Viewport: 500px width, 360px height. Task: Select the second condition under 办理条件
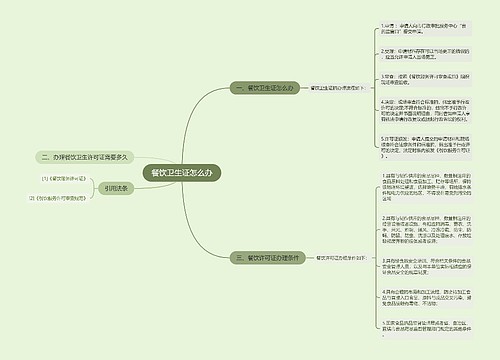(427, 229)
